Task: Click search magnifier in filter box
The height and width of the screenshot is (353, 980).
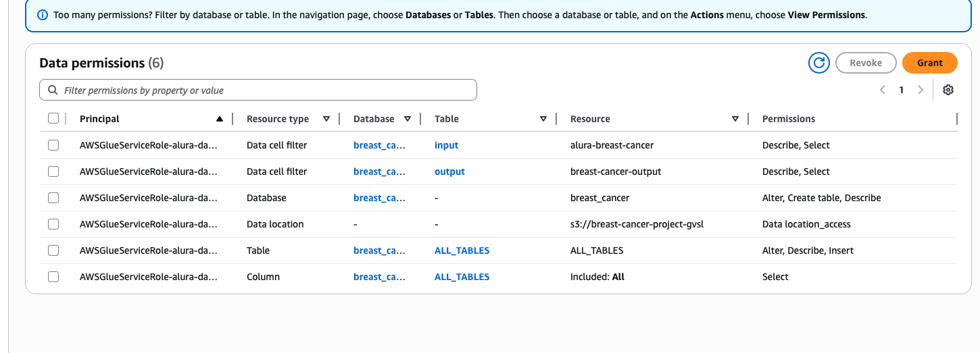Action: point(53,90)
